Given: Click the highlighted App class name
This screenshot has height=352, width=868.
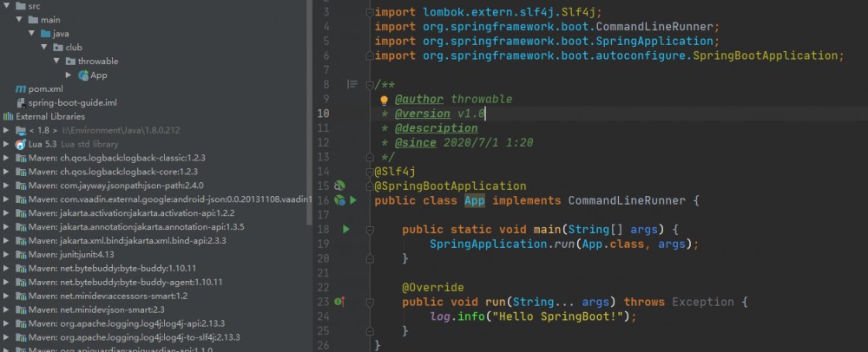Looking at the screenshot, I should (x=475, y=200).
